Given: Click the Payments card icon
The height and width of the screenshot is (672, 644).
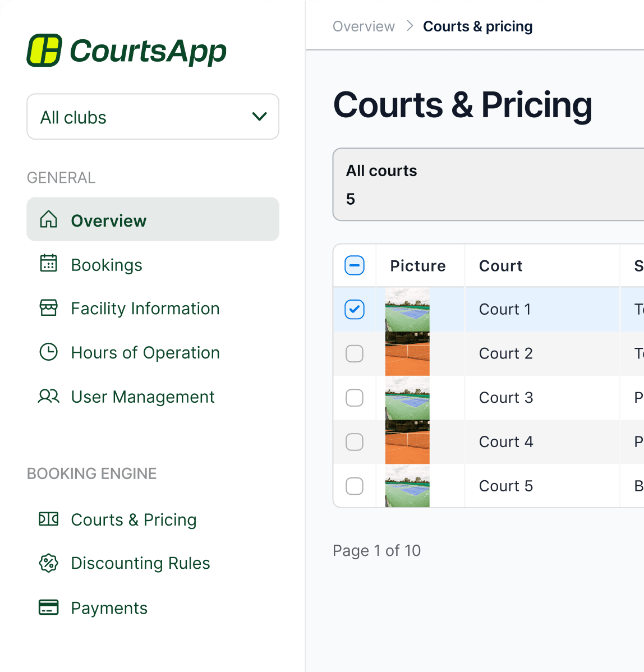Looking at the screenshot, I should (48, 607).
